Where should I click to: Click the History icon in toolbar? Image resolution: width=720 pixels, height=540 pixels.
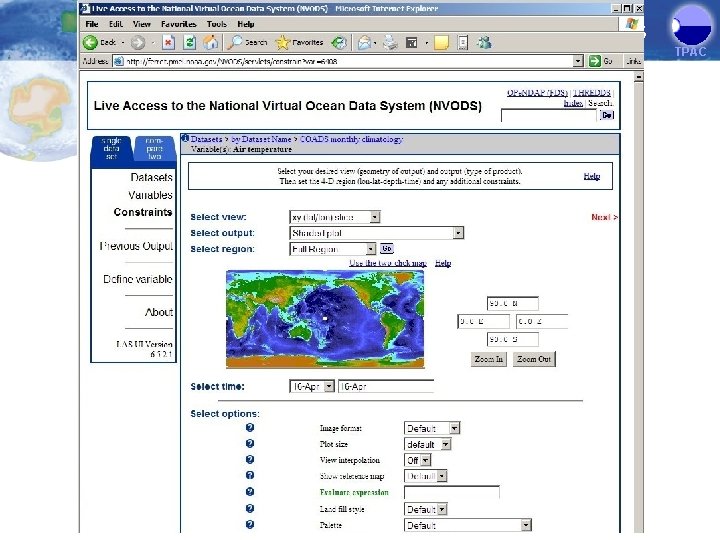tap(339, 43)
